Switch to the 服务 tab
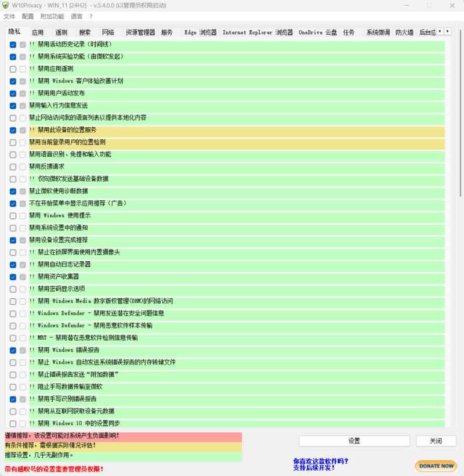Screen dimensions: 464x476 [166, 33]
